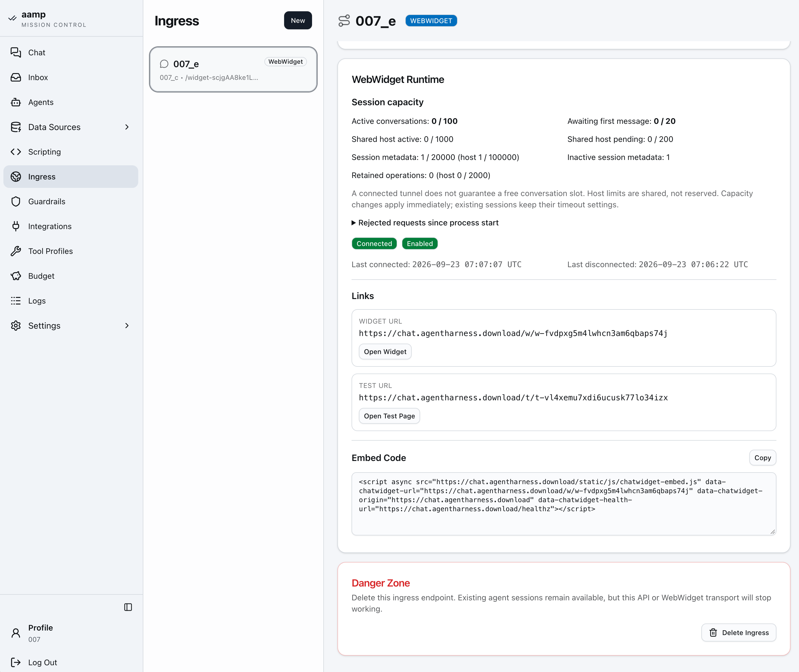
Task: Click the widget URL text
Action: (513, 333)
